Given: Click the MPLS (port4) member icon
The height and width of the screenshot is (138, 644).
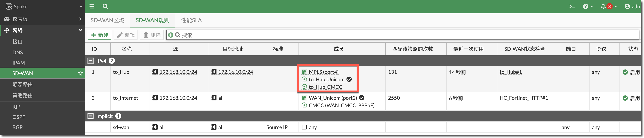Looking at the screenshot, I should [x=304, y=72].
